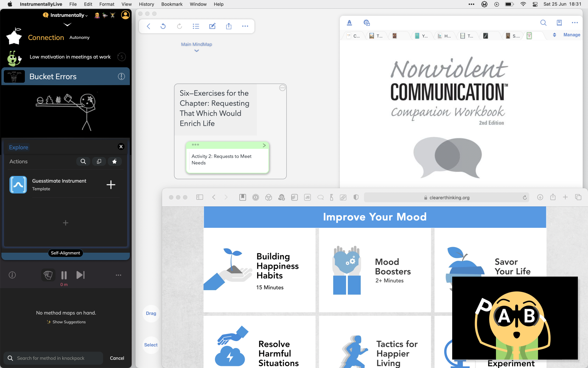Viewport: 588px width, 368px height.
Task: Click the gear settings icon in book reader
Action: (x=367, y=23)
